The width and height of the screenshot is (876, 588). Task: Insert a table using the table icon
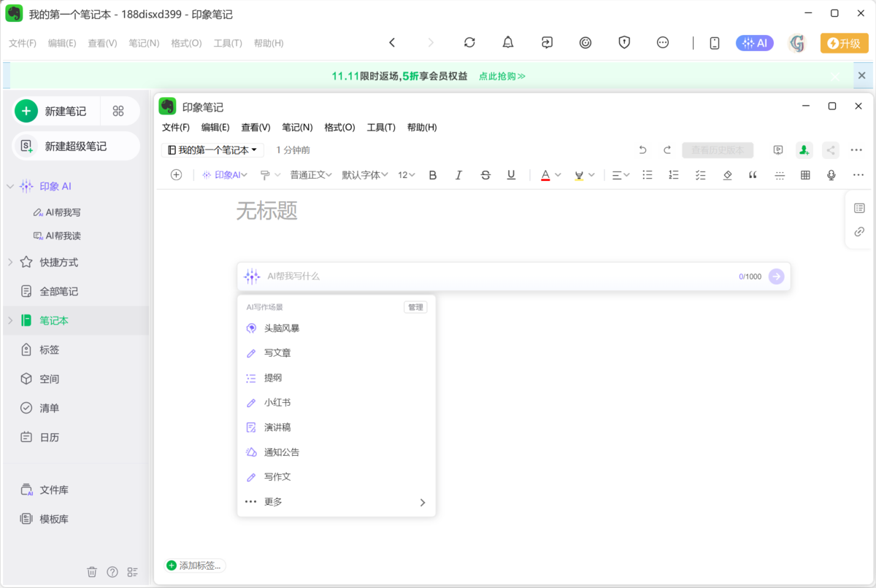point(805,174)
